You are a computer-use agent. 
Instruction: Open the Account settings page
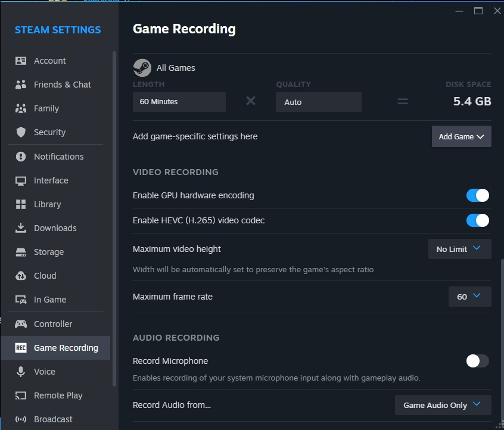(55, 61)
